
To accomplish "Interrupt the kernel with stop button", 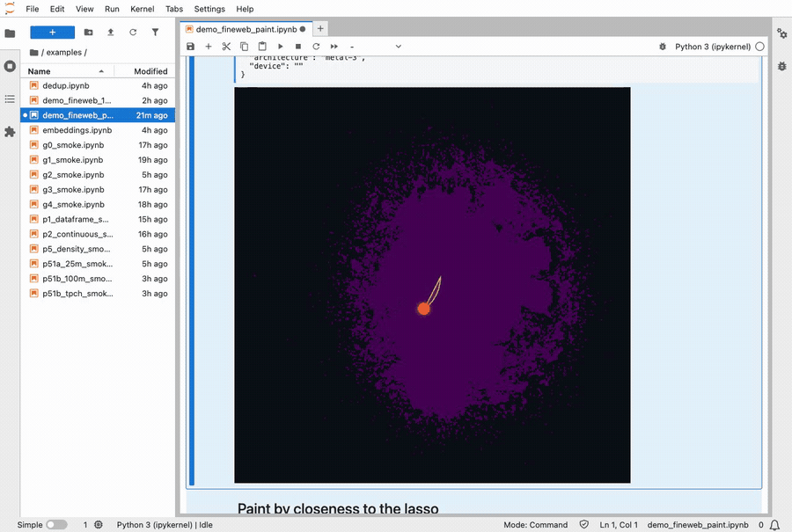I will pyautogui.click(x=298, y=47).
